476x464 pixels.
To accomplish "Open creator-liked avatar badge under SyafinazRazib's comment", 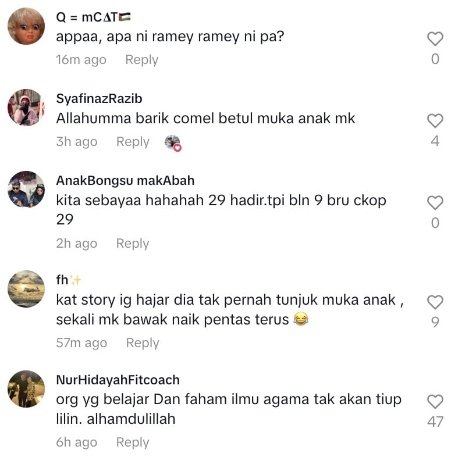I will [x=173, y=142].
